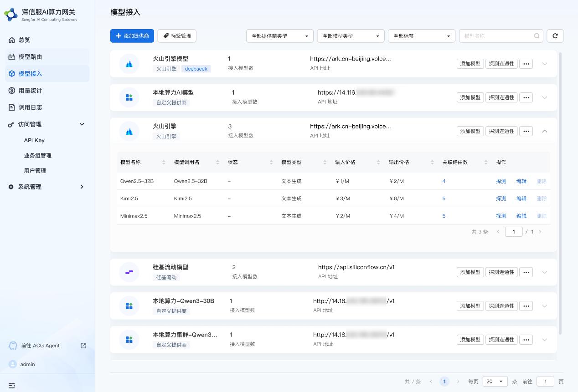Click the 标签管理 button

point(177,36)
